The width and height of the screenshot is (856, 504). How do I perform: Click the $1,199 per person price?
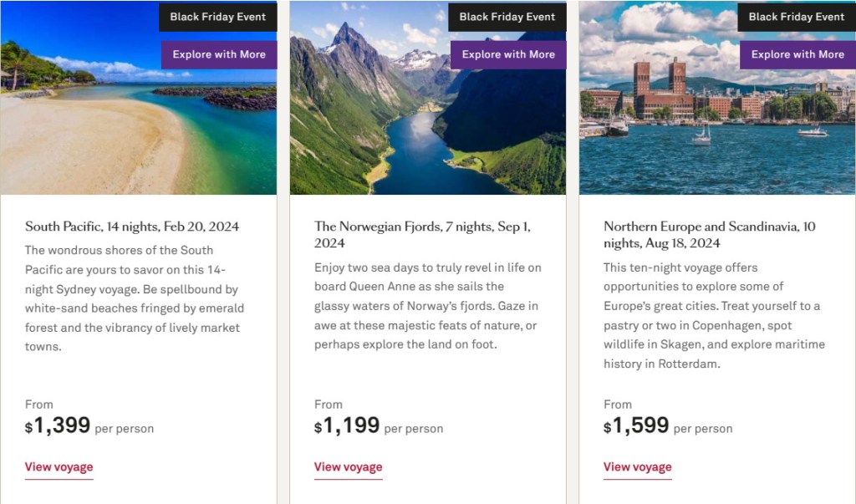click(x=378, y=426)
